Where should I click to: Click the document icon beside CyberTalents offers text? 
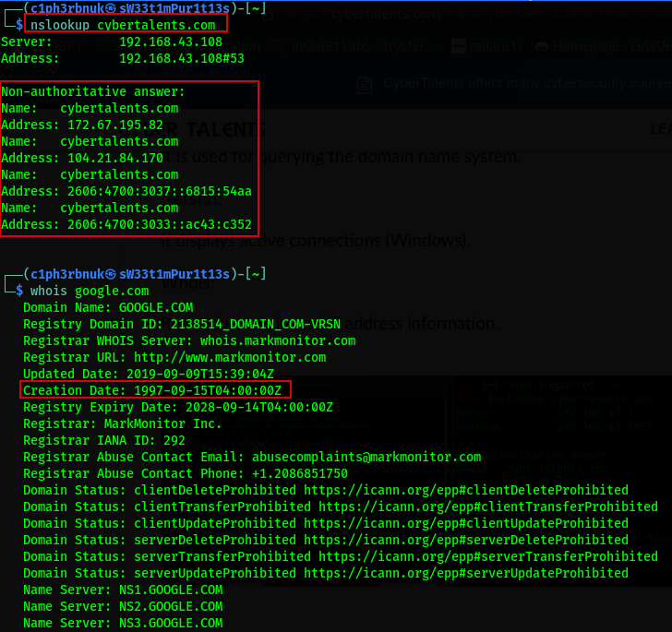coord(366,84)
